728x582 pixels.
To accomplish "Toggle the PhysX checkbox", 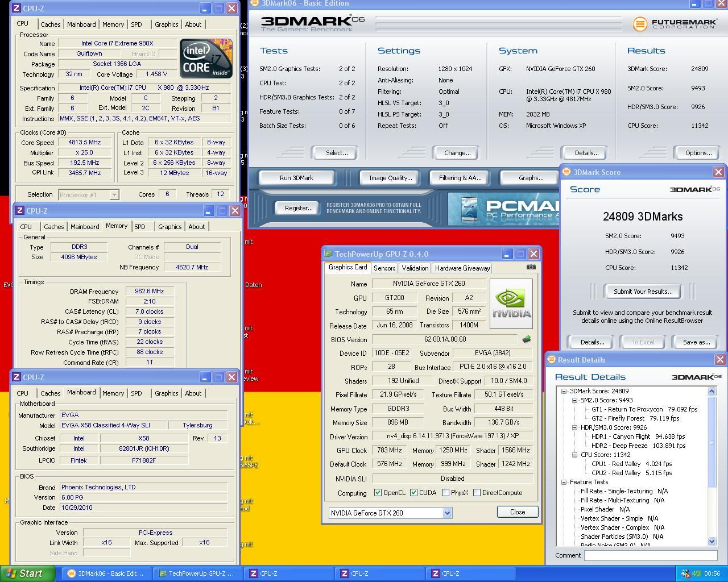I will pos(445,493).
